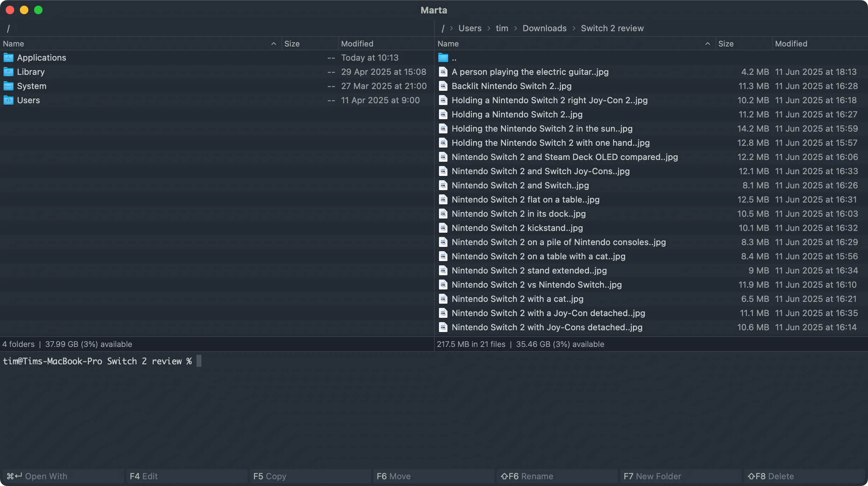868x486 pixels.
Task: Click the Backlit Nintendo Switch 2 file icon
Action: [443, 86]
